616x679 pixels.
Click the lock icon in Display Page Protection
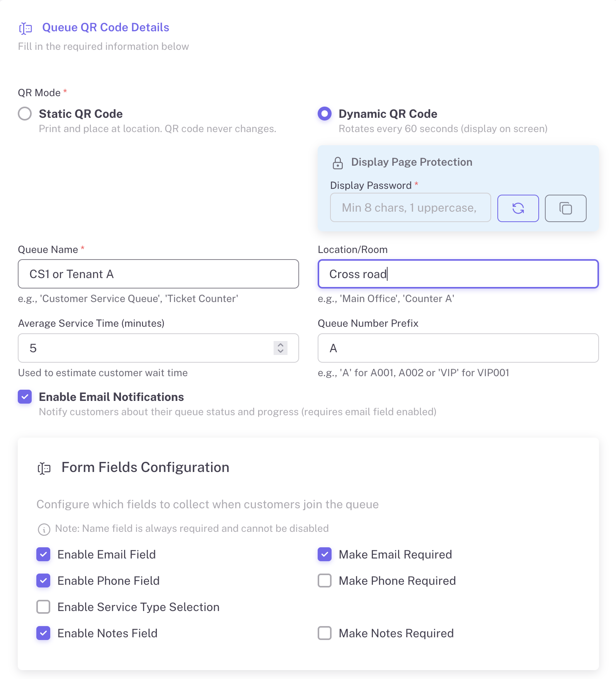338,162
